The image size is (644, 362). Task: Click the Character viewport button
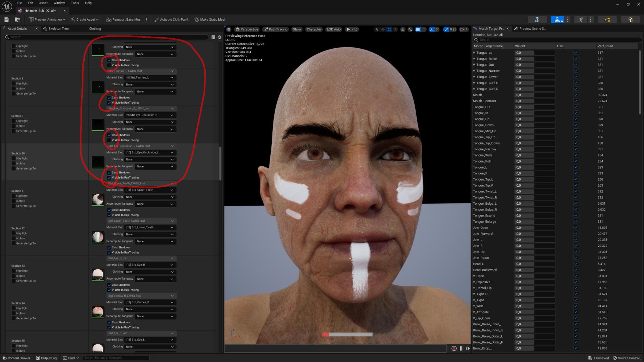click(x=314, y=29)
